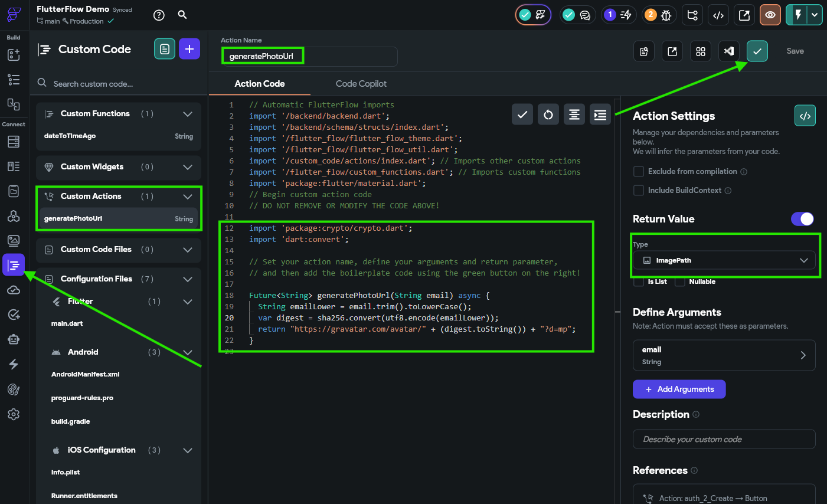The height and width of the screenshot is (504, 827).
Task: Open in VS Code icon button
Action: pos(729,51)
